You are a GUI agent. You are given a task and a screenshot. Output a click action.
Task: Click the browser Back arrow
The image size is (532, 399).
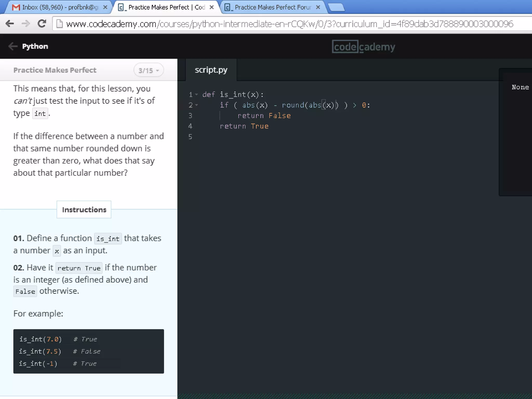(10, 24)
